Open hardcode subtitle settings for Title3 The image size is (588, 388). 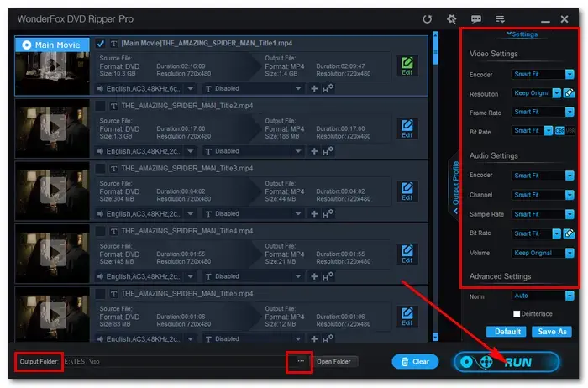click(328, 213)
